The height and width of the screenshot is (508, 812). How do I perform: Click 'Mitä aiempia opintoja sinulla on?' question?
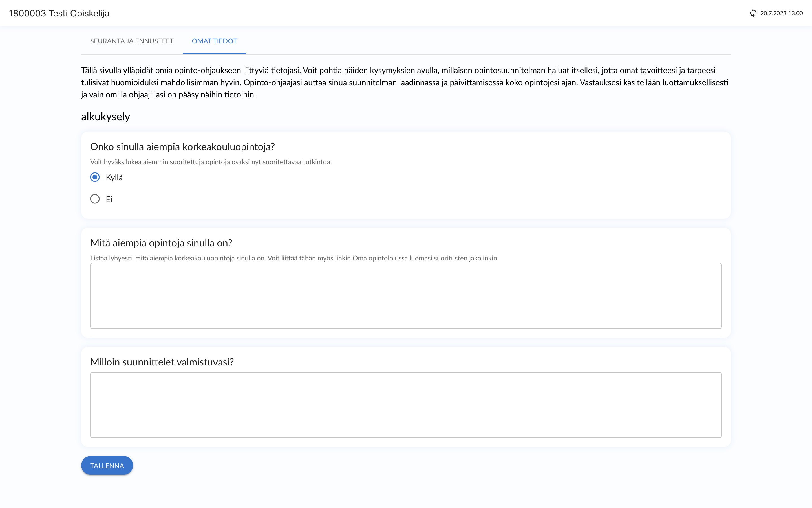coord(161,243)
